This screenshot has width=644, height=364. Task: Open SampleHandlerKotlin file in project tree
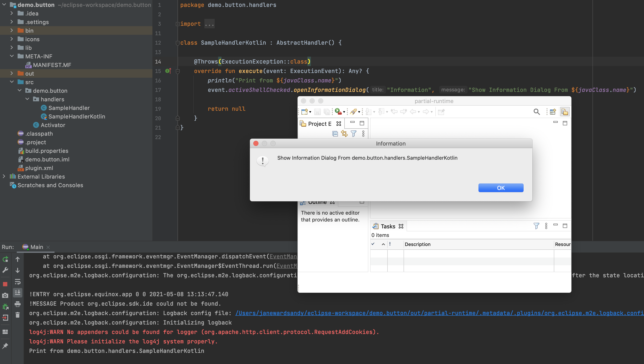(76, 117)
